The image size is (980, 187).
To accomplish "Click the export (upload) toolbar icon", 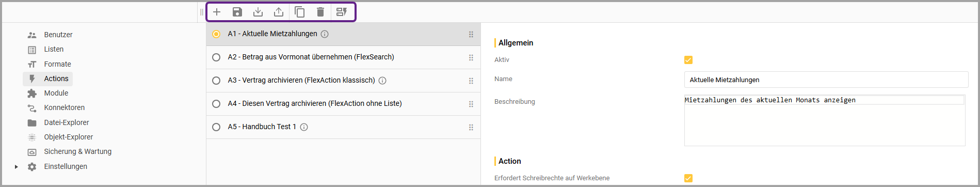I will pyautogui.click(x=279, y=12).
